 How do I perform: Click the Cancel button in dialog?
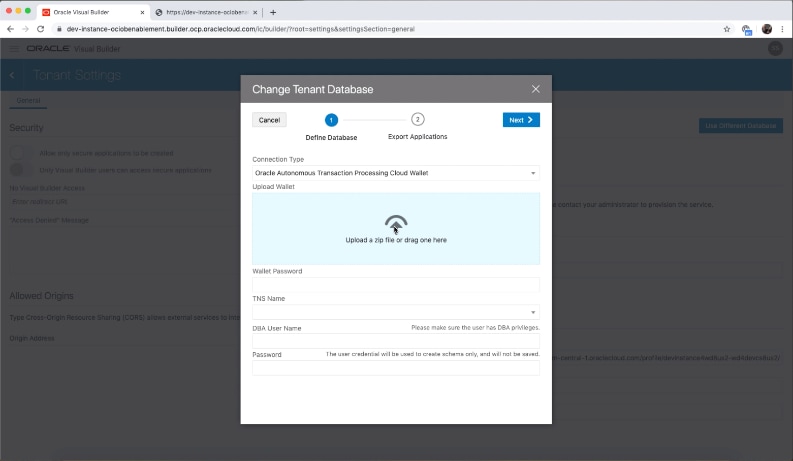[x=269, y=120]
